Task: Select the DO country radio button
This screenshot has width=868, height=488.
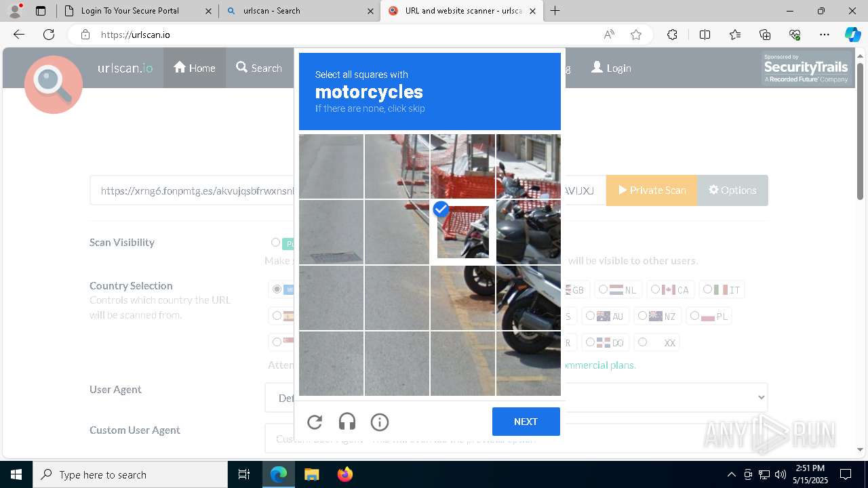Action: [x=590, y=342]
